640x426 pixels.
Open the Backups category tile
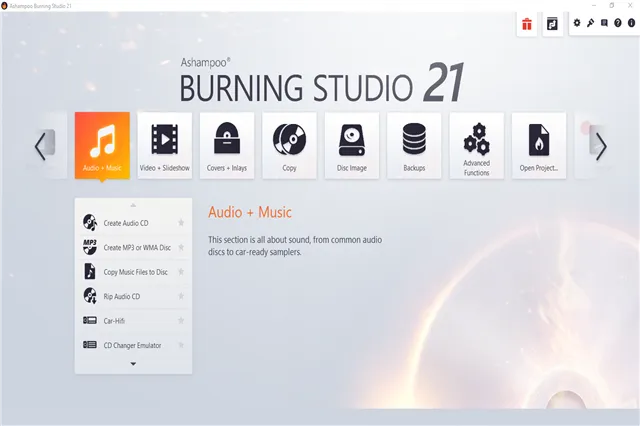point(414,146)
